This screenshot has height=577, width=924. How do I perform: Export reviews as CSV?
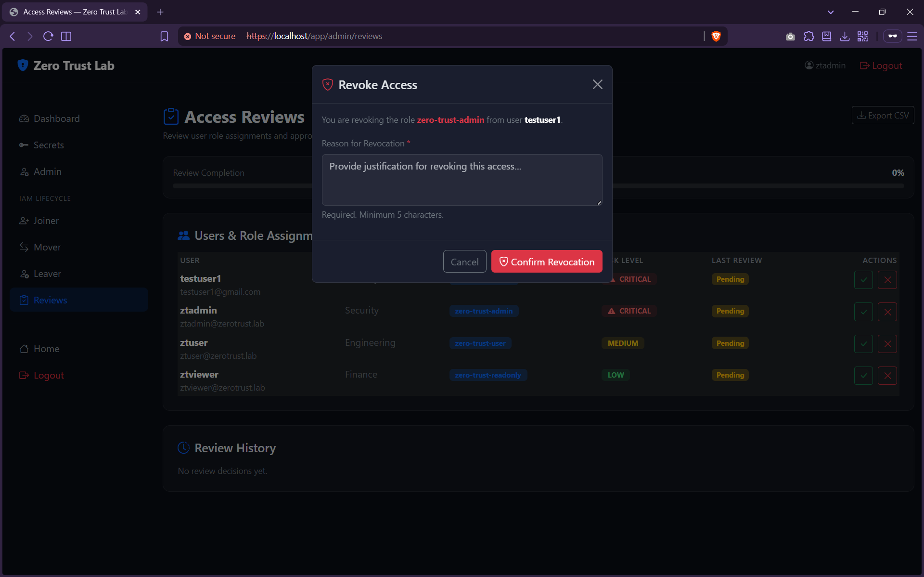(882, 116)
